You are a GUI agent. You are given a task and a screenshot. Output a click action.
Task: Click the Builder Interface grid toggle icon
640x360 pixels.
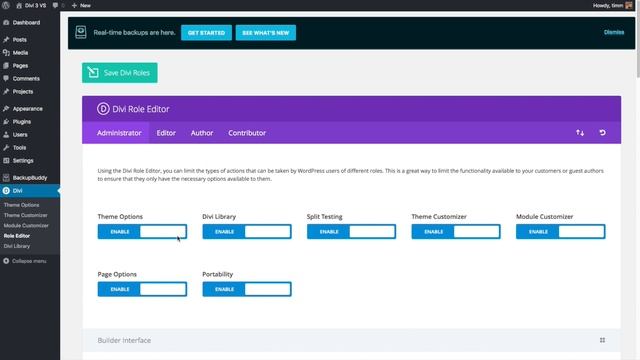coord(602,340)
